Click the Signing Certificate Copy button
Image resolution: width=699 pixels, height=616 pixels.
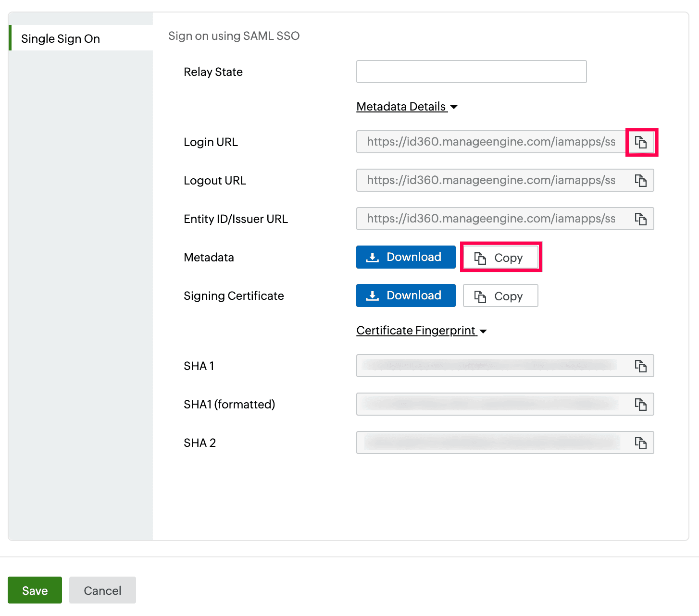500,296
